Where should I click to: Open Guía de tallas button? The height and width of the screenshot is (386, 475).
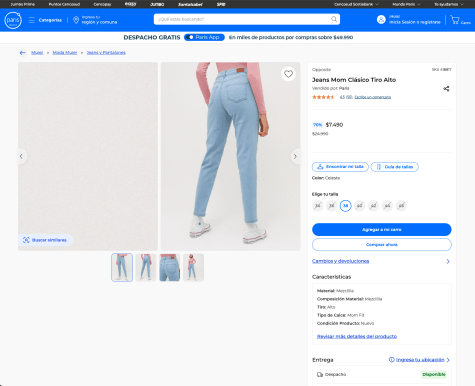[x=395, y=167]
